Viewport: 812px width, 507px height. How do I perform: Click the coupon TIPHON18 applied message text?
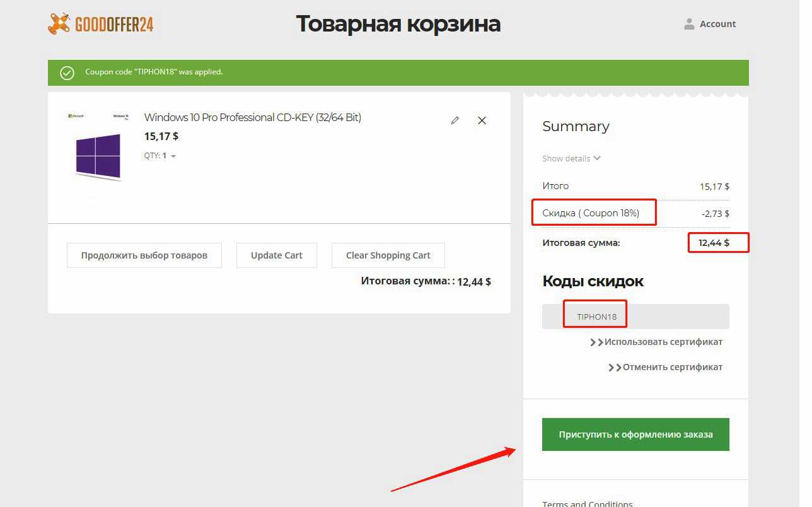click(154, 72)
